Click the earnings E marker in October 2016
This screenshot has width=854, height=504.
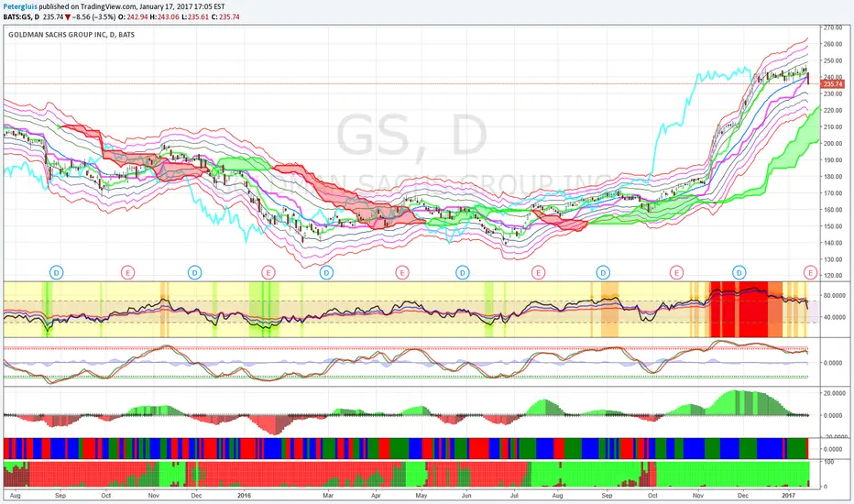(x=676, y=272)
